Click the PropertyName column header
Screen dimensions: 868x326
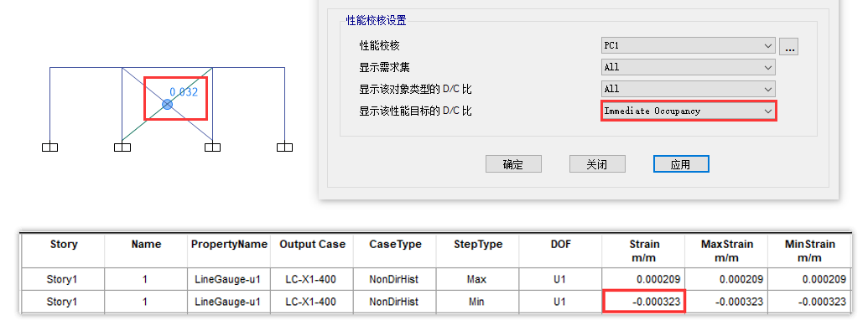[229, 244]
